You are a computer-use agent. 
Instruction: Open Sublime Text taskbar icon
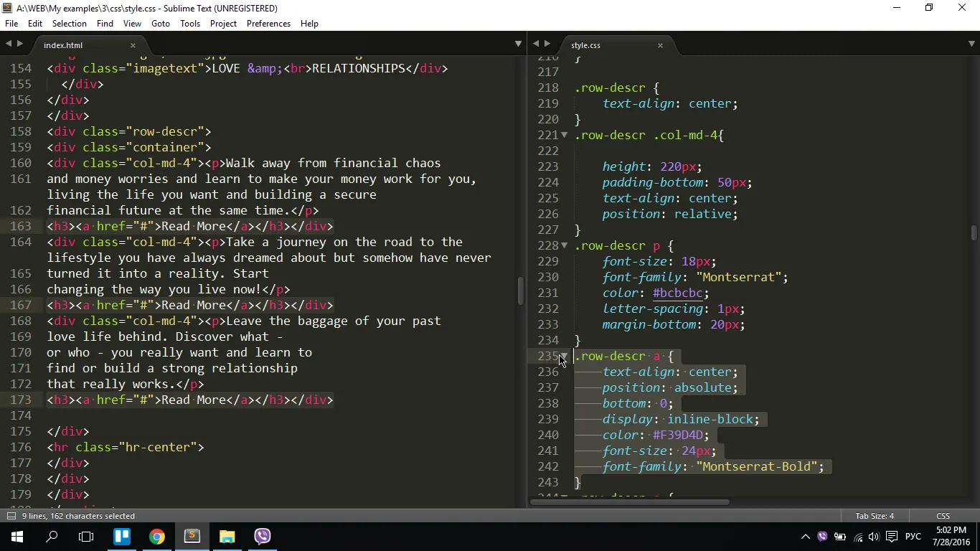192,537
